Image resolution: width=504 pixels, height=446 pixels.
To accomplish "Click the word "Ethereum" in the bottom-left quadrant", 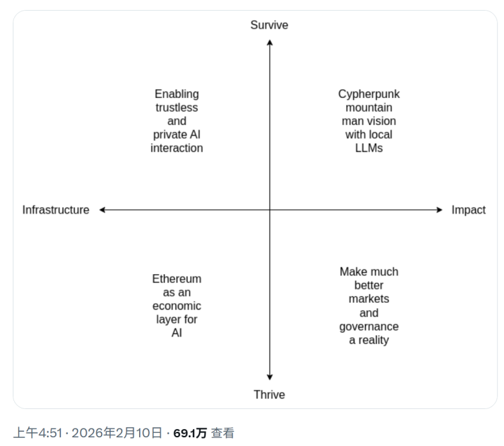I will 177,279.
